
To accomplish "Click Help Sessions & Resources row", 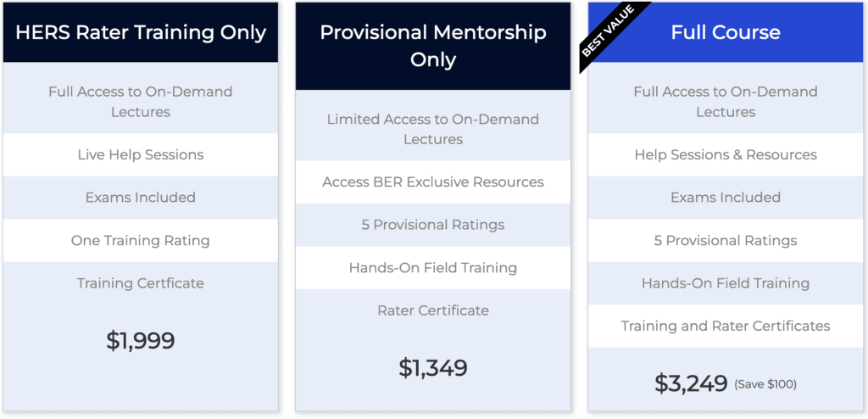I will tap(726, 154).
